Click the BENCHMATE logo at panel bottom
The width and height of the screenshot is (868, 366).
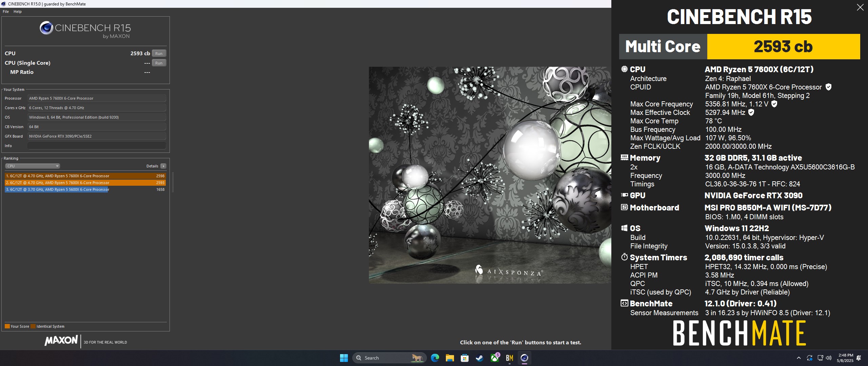click(739, 333)
